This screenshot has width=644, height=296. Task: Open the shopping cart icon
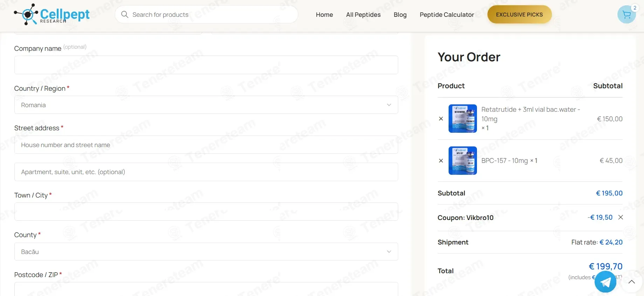pyautogui.click(x=626, y=14)
